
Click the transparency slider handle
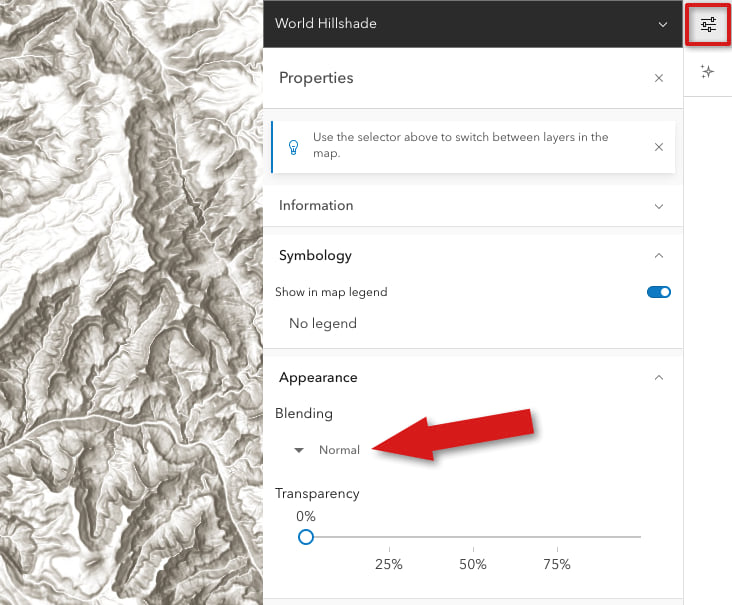306,537
